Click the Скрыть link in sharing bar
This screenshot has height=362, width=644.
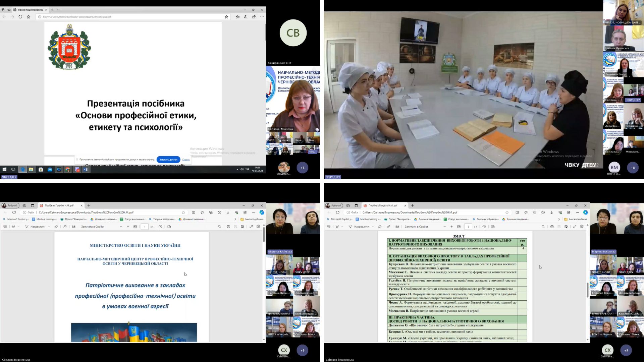click(x=186, y=160)
